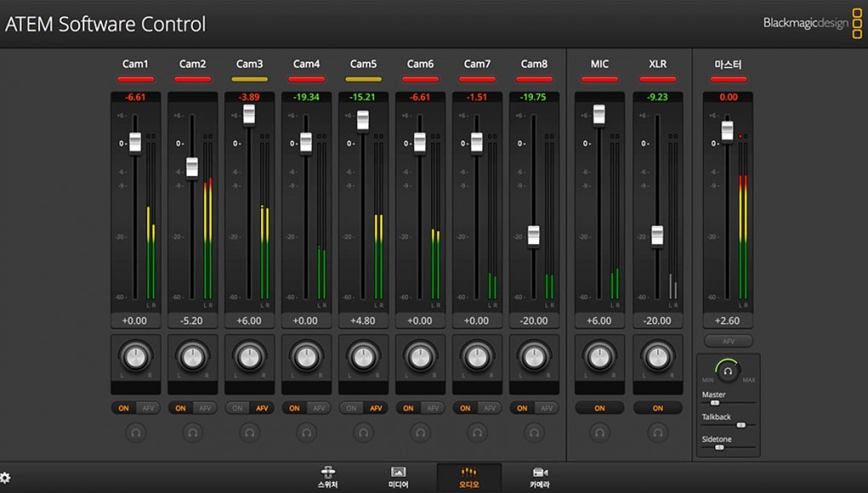Adjust the Master monitor slider
868x493 pixels.
(x=715, y=403)
